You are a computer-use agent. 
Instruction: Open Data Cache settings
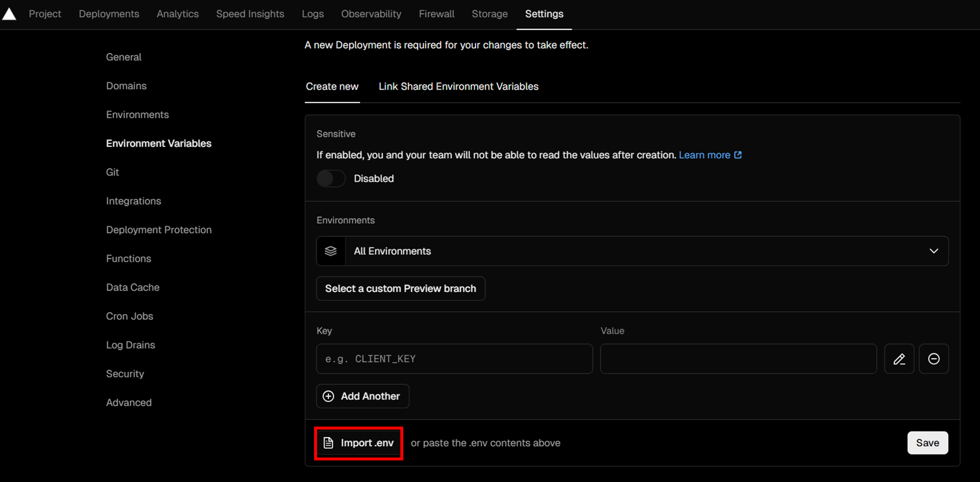point(133,287)
